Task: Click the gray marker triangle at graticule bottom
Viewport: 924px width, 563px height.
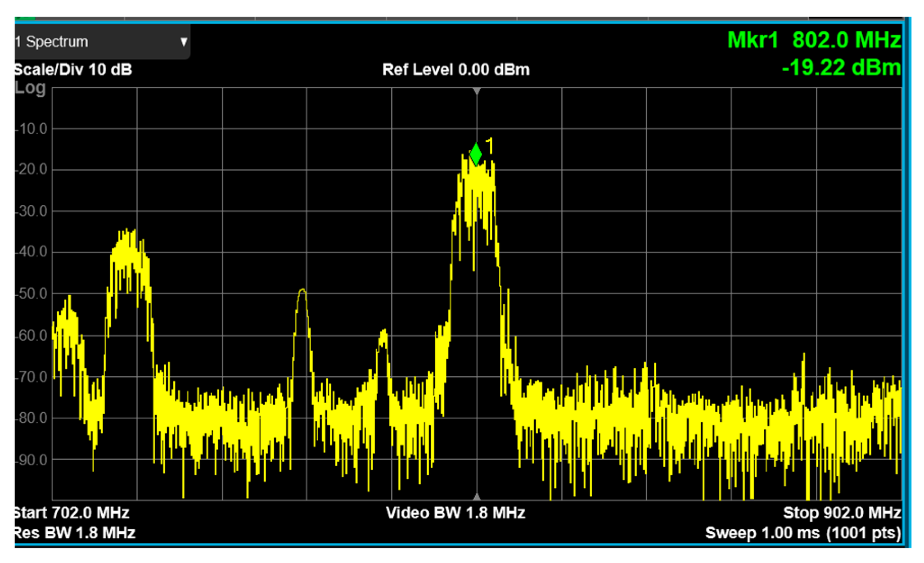Action: 477,497
